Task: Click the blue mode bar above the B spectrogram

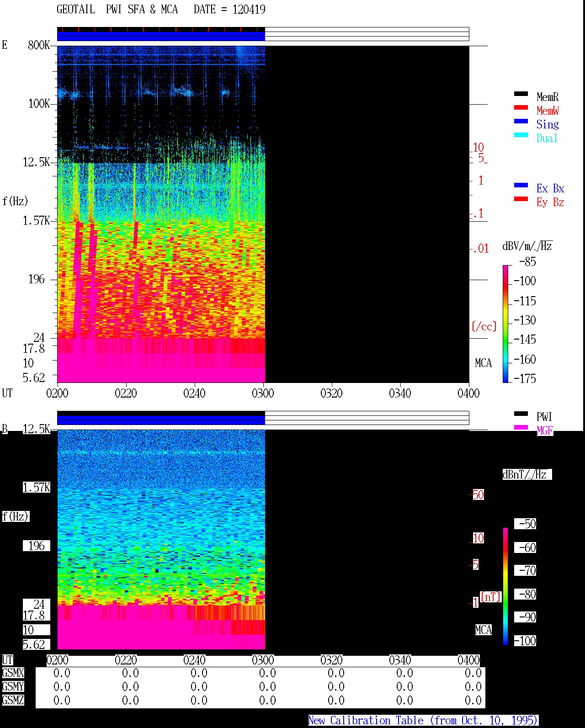Action: [x=161, y=420]
